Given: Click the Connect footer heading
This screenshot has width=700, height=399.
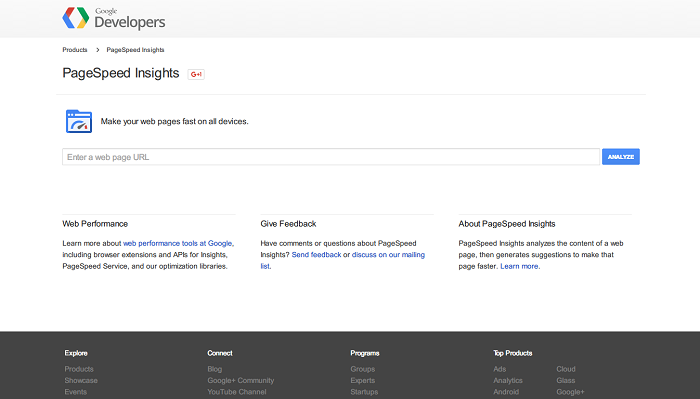Looking at the screenshot, I should tap(220, 353).
